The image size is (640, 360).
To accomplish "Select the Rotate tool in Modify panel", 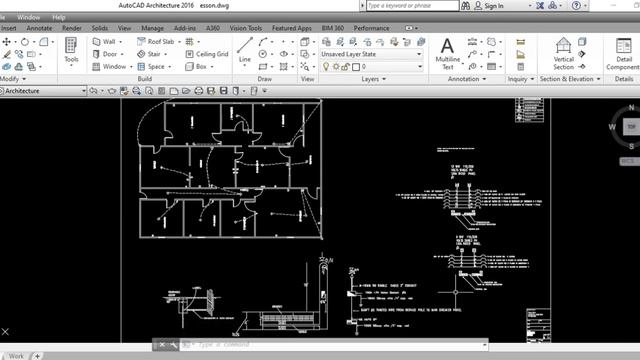I will point(25,42).
